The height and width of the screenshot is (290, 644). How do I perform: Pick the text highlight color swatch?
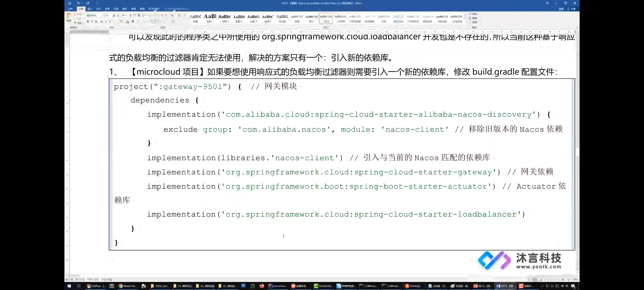(x=122, y=21)
